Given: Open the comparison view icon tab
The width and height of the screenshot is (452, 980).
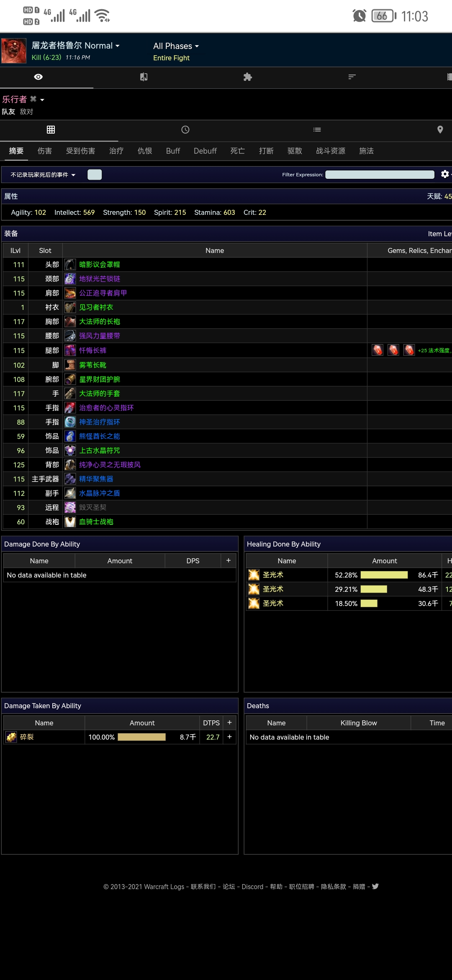Looking at the screenshot, I should pyautogui.click(x=144, y=77).
